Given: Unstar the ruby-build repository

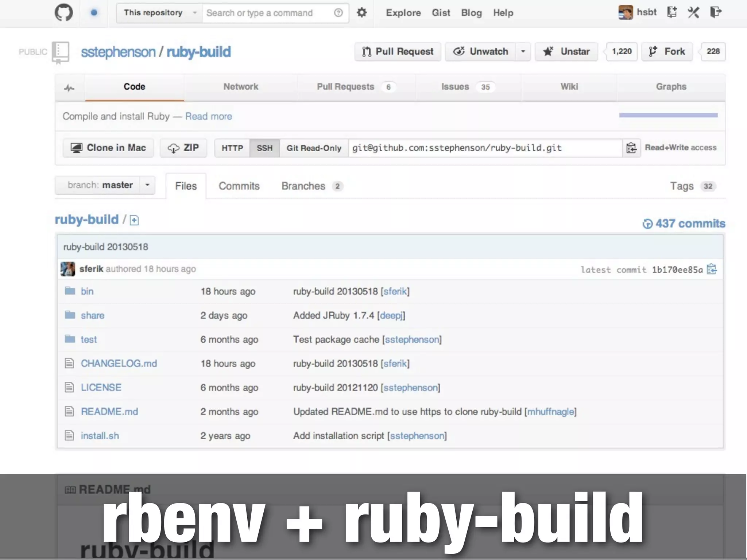Looking at the screenshot, I should point(566,51).
